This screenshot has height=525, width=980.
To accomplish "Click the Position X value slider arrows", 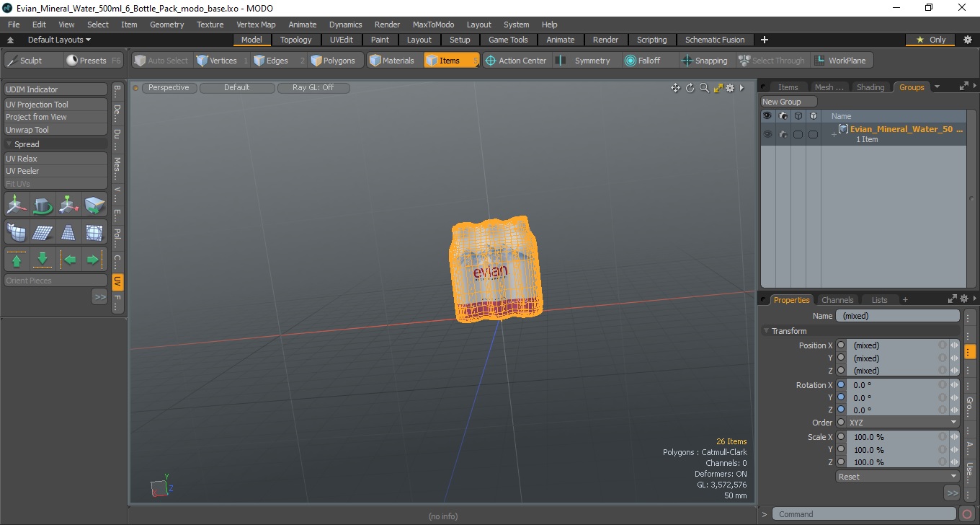I will pos(954,345).
